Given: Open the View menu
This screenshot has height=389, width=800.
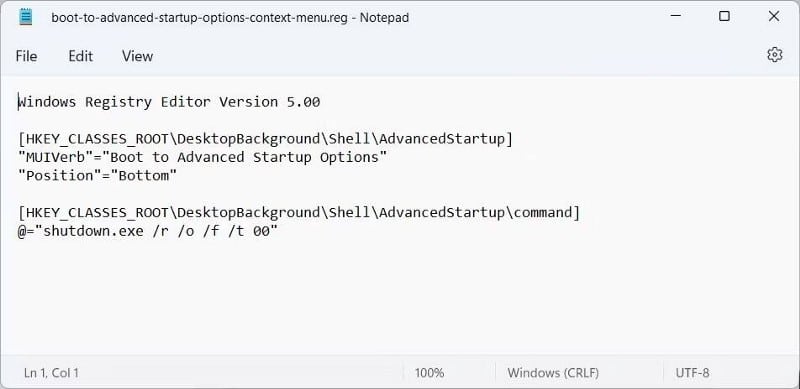Looking at the screenshot, I should coord(137,56).
